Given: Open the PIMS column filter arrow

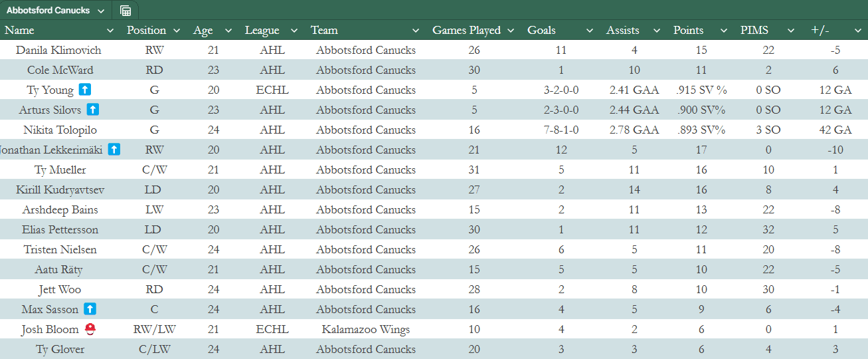Looking at the screenshot, I should pyautogui.click(x=791, y=31).
